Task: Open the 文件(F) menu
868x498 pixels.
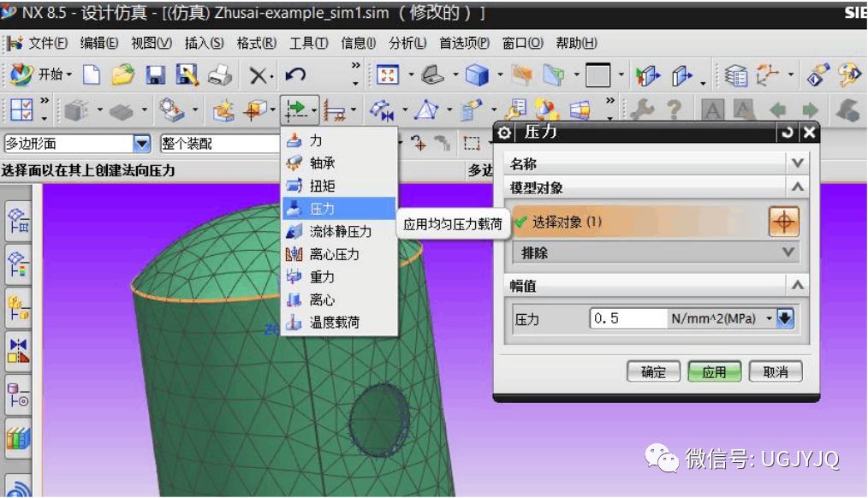Action: pos(47,43)
